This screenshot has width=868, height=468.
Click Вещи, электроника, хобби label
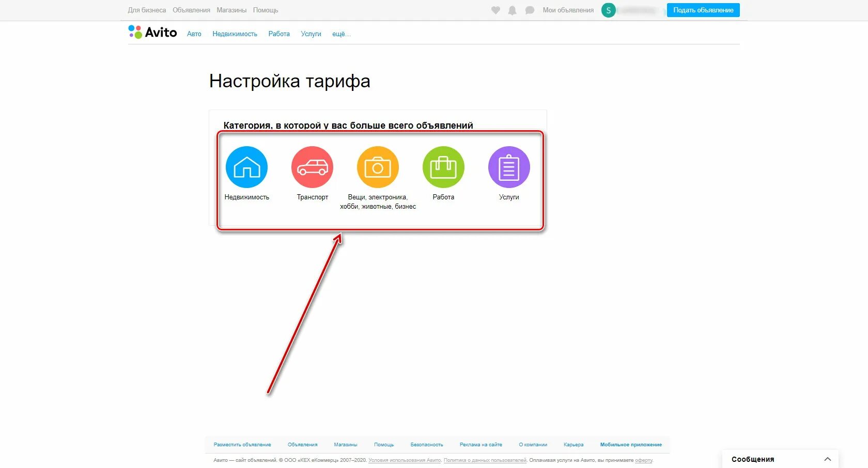[x=378, y=202]
